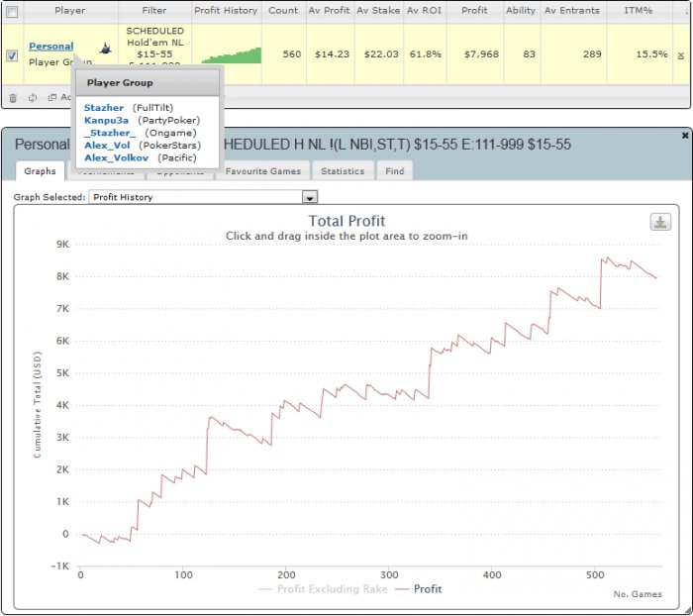Image resolution: width=693 pixels, height=616 pixels.
Task: Uncheck the Personal player group row checkbox
Action: [12, 55]
